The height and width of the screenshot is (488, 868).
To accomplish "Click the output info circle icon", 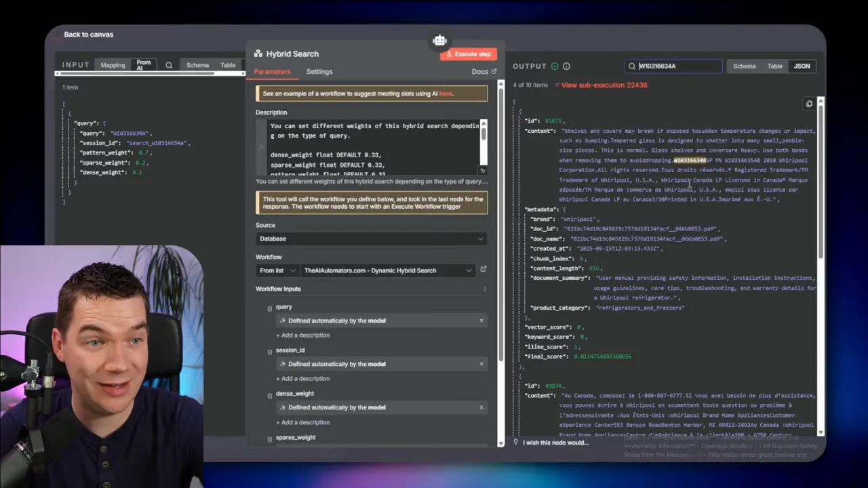I will [566, 66].
